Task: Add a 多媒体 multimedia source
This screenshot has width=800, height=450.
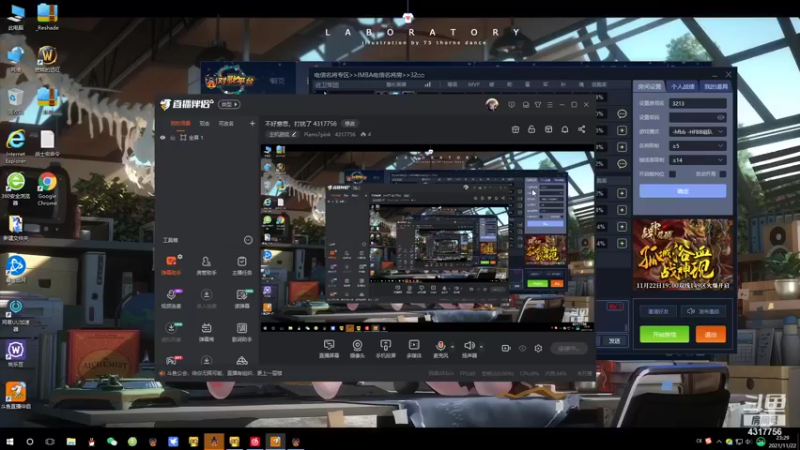Action: pos(414,349)
